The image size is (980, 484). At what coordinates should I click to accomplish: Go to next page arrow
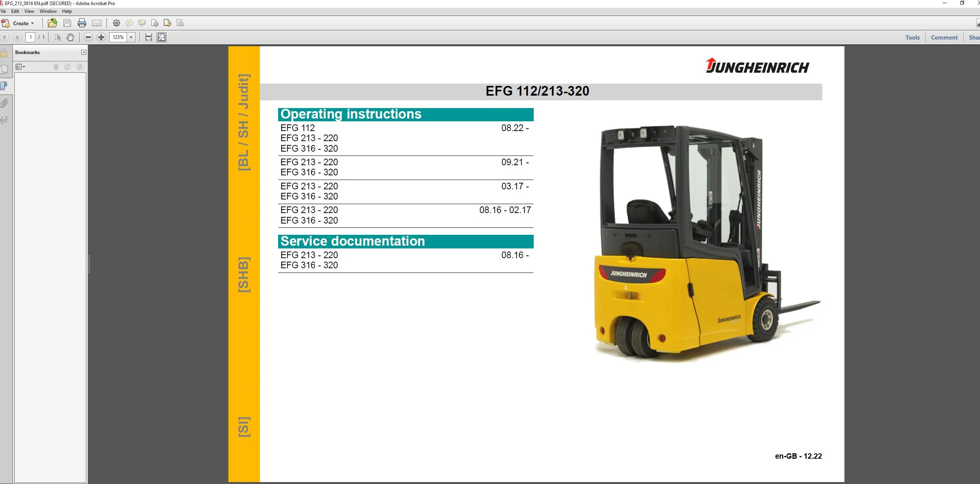click(17, 37)
